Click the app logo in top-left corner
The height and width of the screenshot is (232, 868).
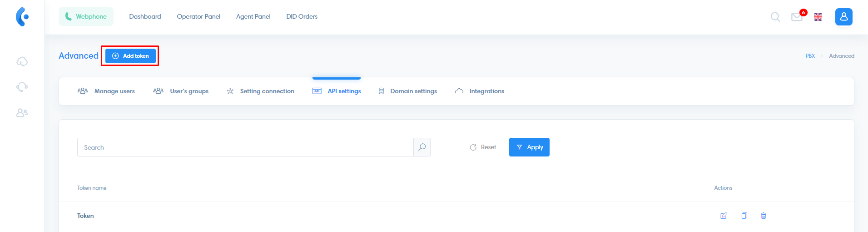coord(22,17)
